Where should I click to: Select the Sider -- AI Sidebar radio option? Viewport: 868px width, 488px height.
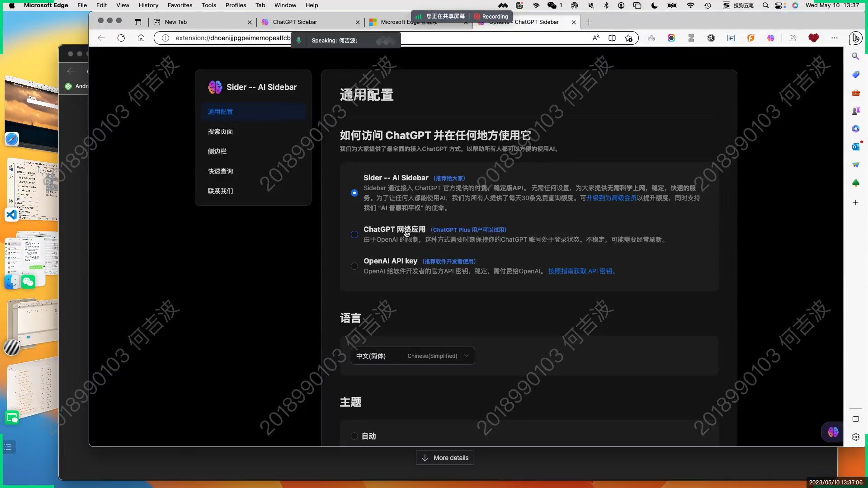[x=354, y=193]
